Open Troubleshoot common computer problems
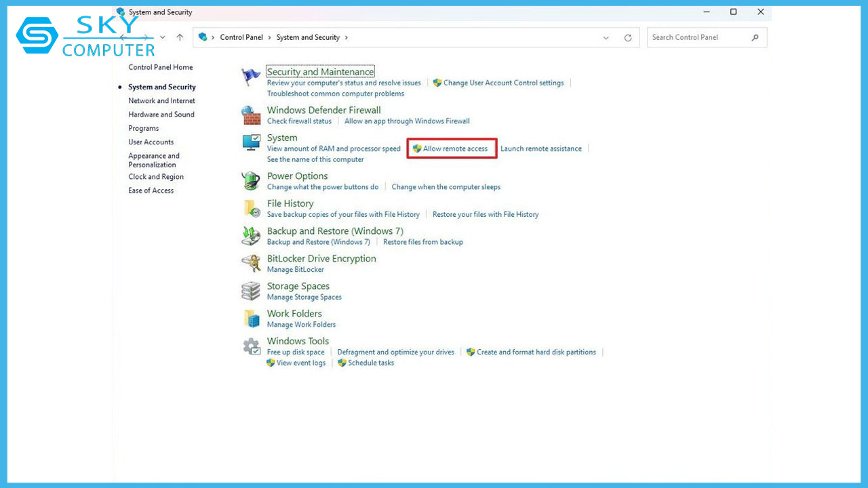The image size is (868, 488). (336, 94)
